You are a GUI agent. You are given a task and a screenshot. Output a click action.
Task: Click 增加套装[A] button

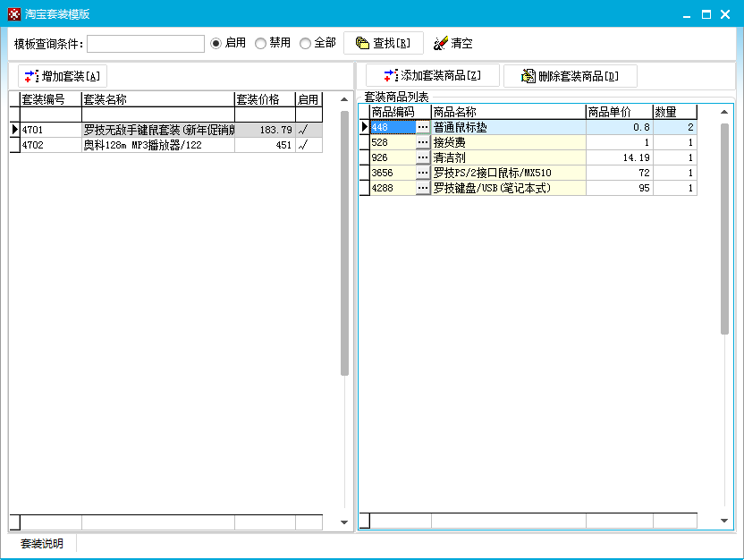click(63, 76)
